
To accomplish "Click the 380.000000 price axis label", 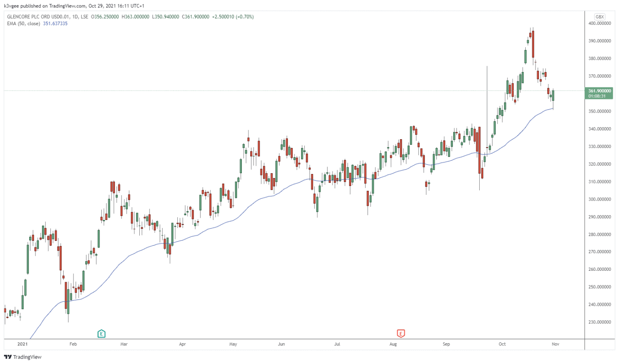I will 600,58.
